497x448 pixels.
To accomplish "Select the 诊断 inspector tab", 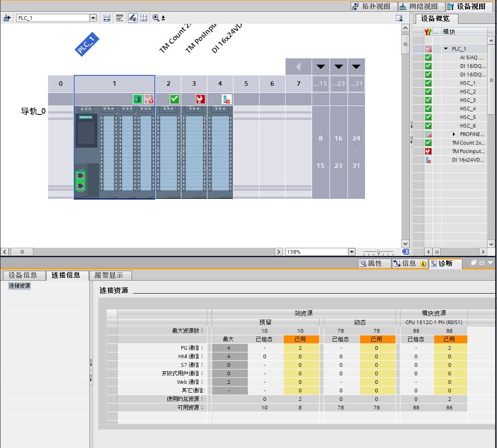I will (445, 264).
